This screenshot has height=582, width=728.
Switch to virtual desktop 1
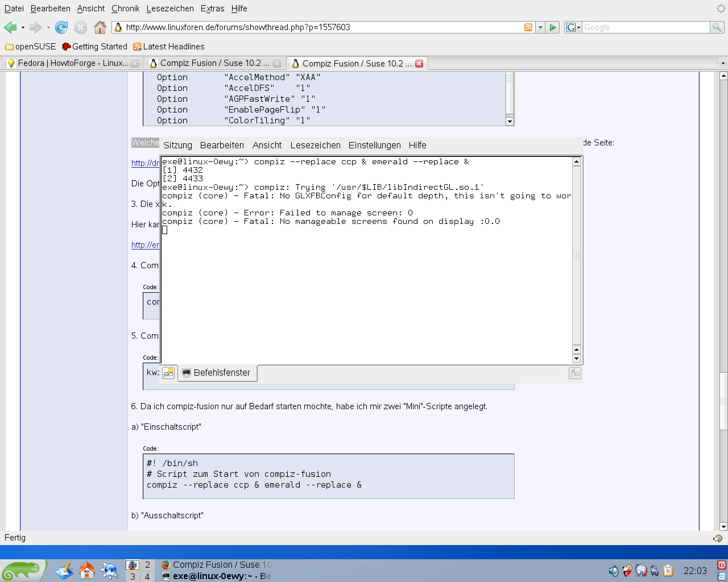(x=133, y=565)
